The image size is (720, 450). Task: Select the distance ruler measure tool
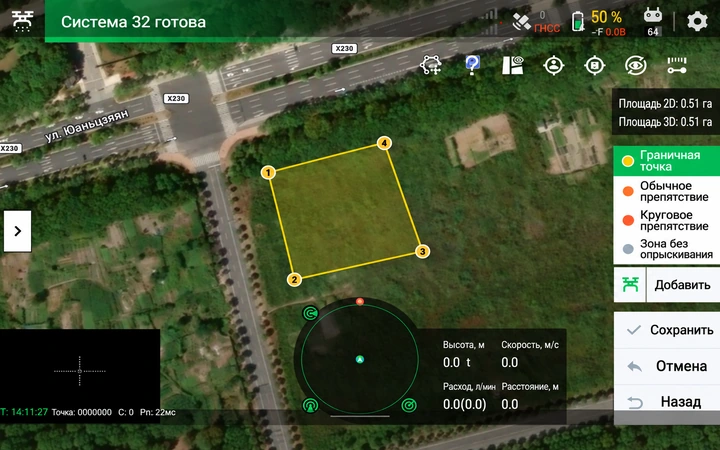677,65
